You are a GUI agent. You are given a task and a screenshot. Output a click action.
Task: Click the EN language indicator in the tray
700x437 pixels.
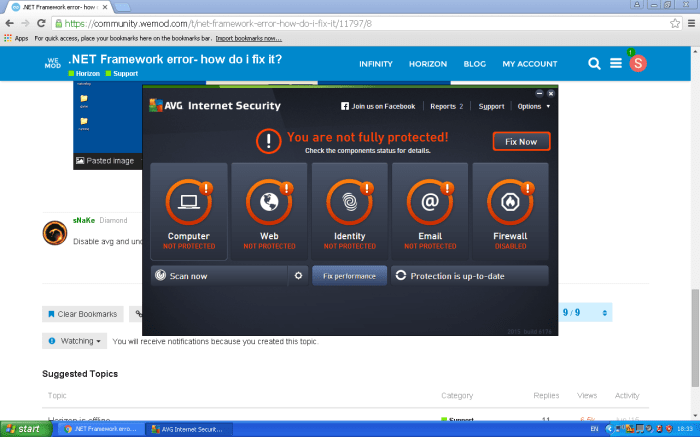pyautogui.click(x=594, y=429)
